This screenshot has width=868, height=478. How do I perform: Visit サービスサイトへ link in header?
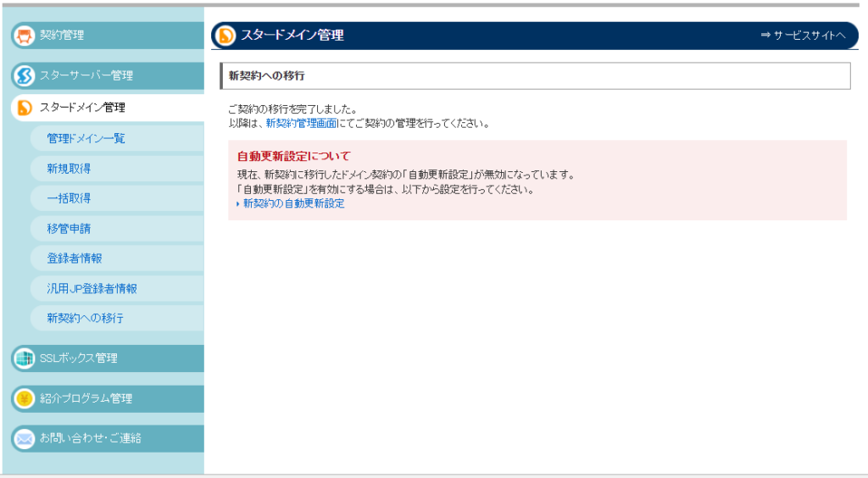click(x=804, y=36)
